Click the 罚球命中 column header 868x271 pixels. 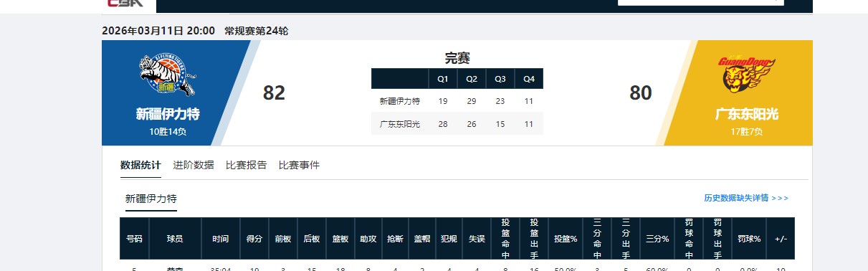point(689,239)
